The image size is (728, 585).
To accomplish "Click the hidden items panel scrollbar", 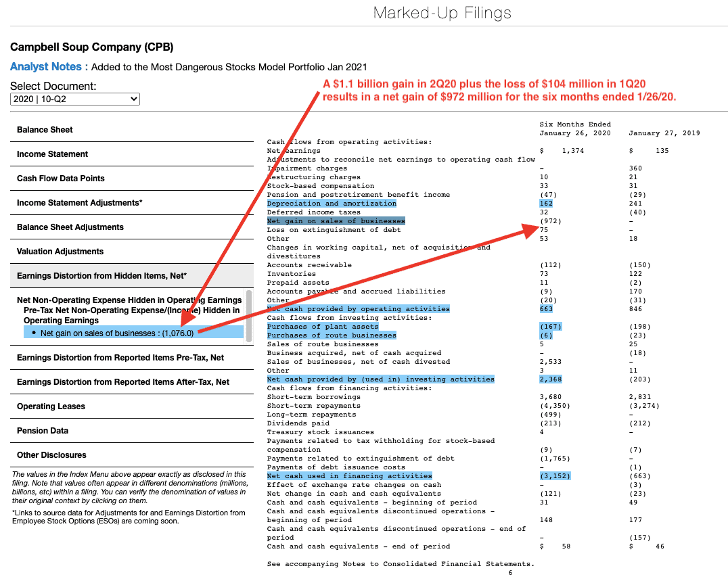I will tap(249, 316).
